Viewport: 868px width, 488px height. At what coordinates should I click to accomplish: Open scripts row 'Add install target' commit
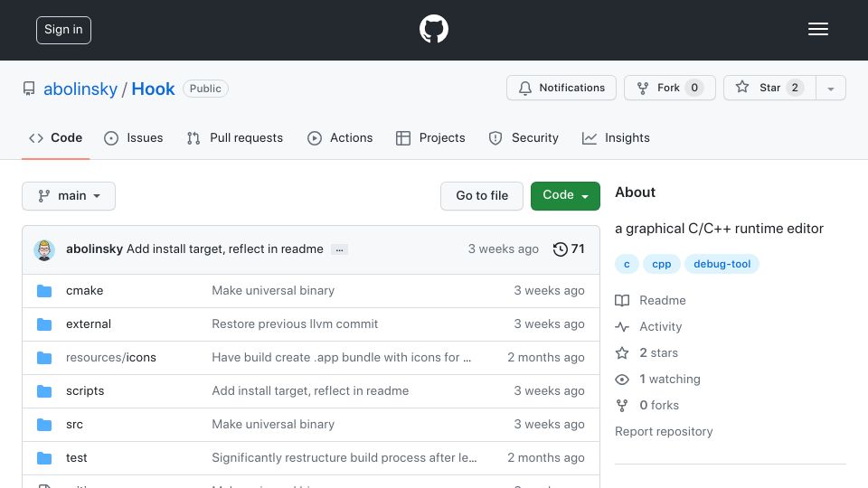(x=310, y=390)
